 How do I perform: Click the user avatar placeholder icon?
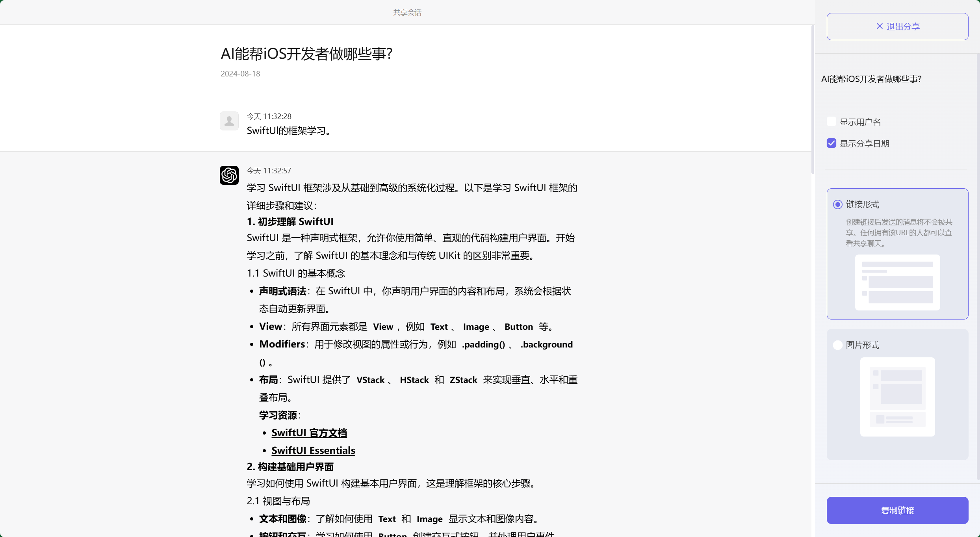229,121
